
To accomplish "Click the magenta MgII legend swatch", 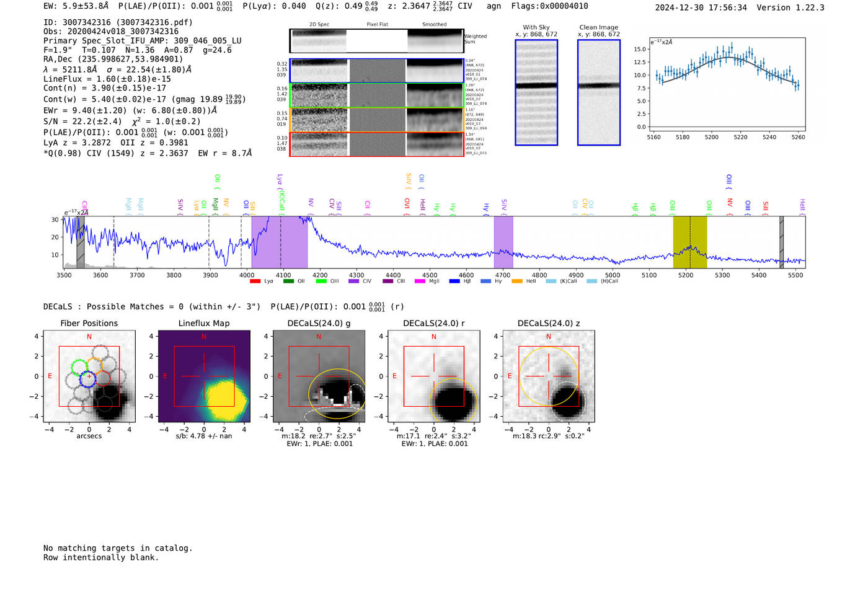I will (x=420, y=282).
